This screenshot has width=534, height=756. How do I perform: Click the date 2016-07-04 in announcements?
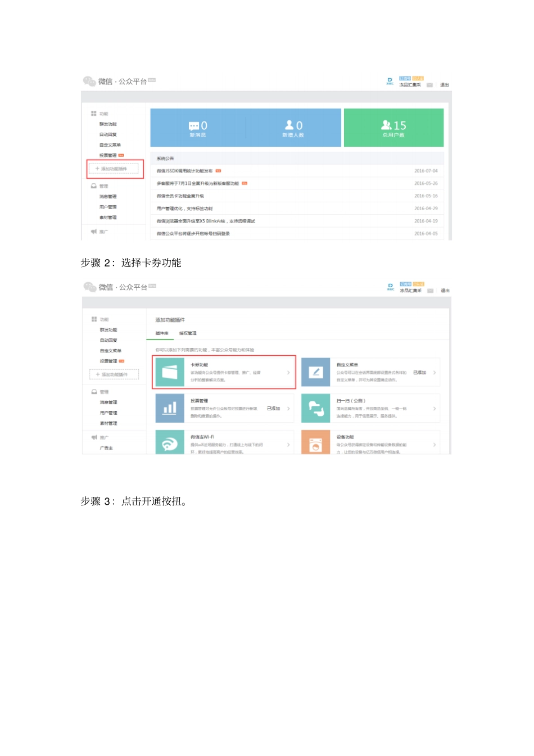[426, 171]
